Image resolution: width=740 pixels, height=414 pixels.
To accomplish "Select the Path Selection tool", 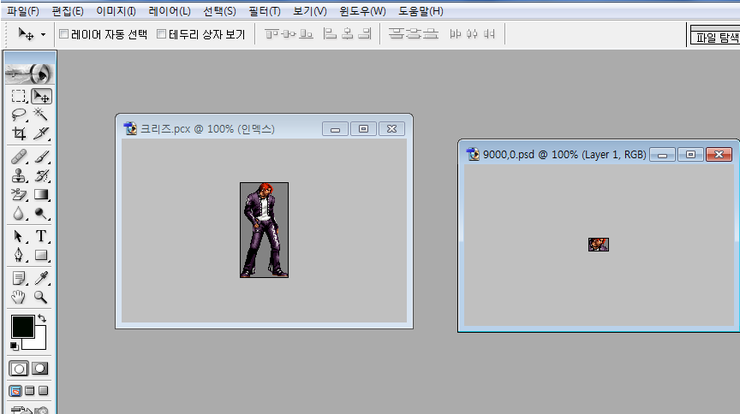I will [x=19, y=236].
